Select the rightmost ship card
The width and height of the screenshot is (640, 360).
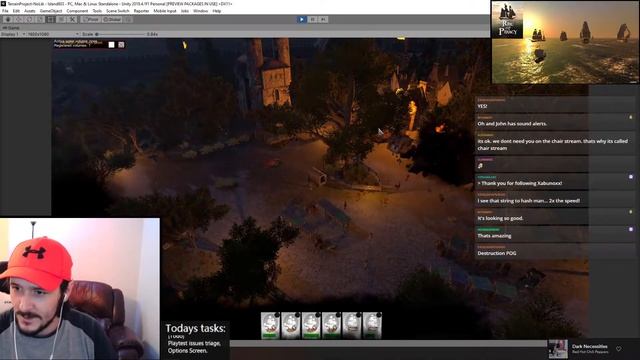click(372, 326)
